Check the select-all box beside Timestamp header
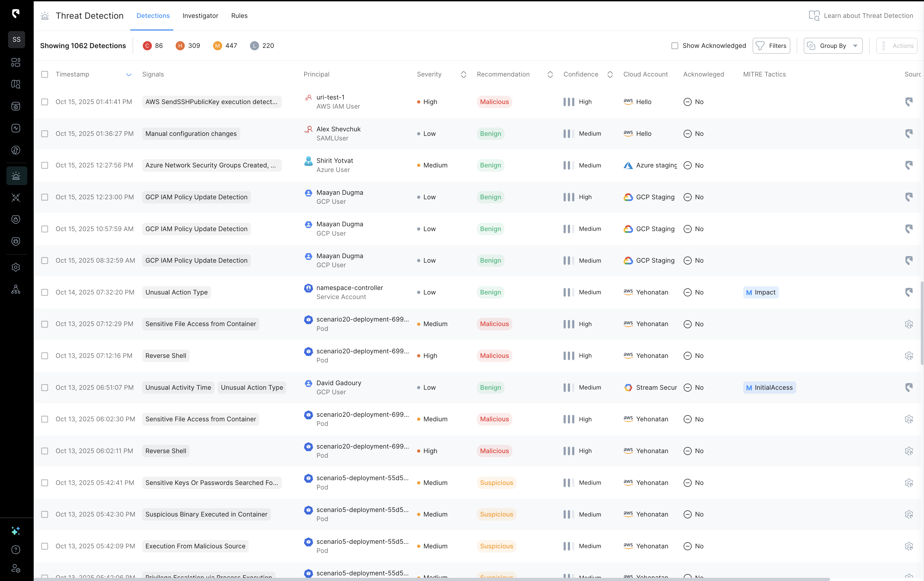The height and width of the screenshot is (581, 924). click(x=45, y=74)
